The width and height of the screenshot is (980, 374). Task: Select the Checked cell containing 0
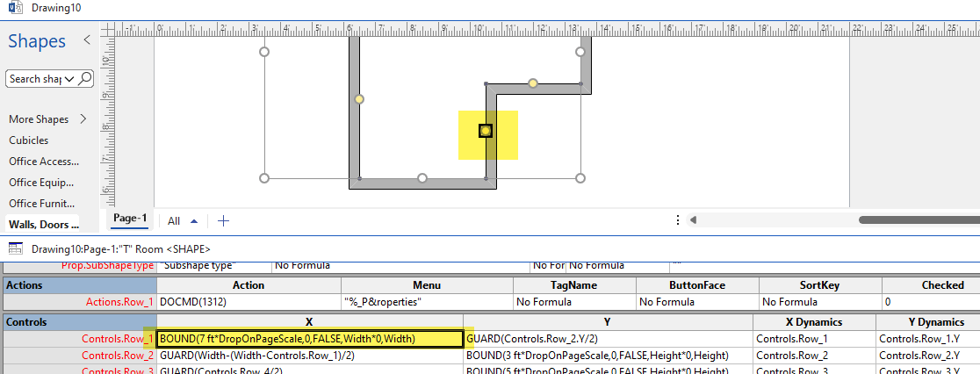tap(931, 302)
